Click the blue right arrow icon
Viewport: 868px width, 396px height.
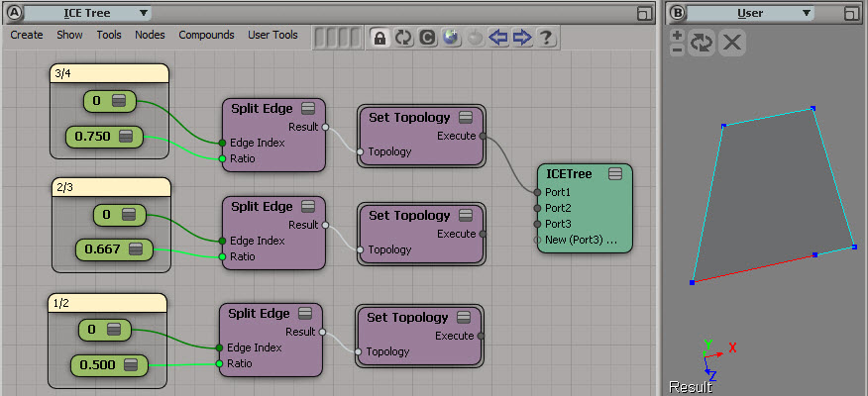[522, 38]
